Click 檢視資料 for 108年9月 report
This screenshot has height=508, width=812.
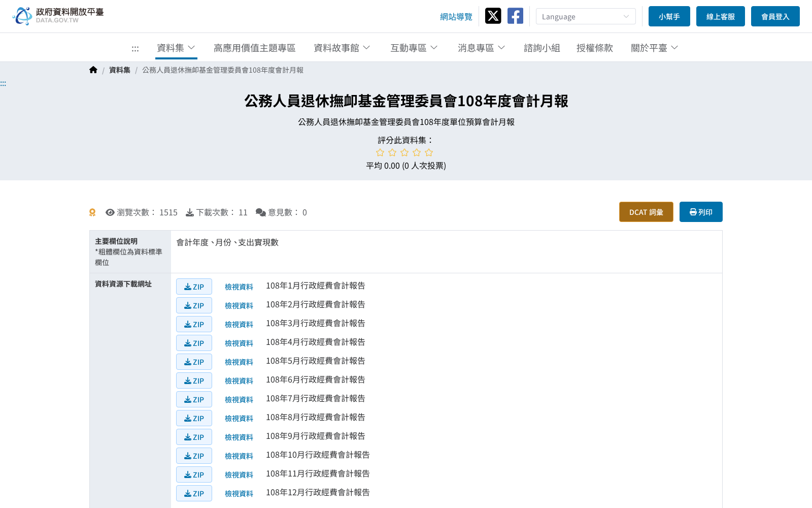point(239,437)
